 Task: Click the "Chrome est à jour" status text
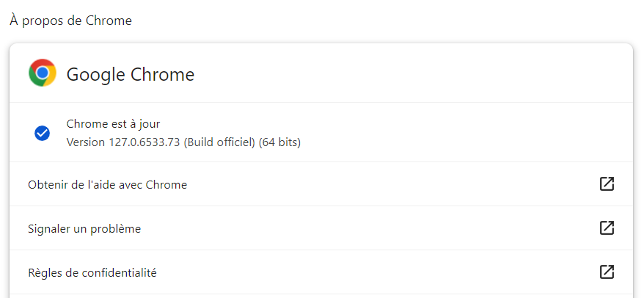click(x=113, y=124)
